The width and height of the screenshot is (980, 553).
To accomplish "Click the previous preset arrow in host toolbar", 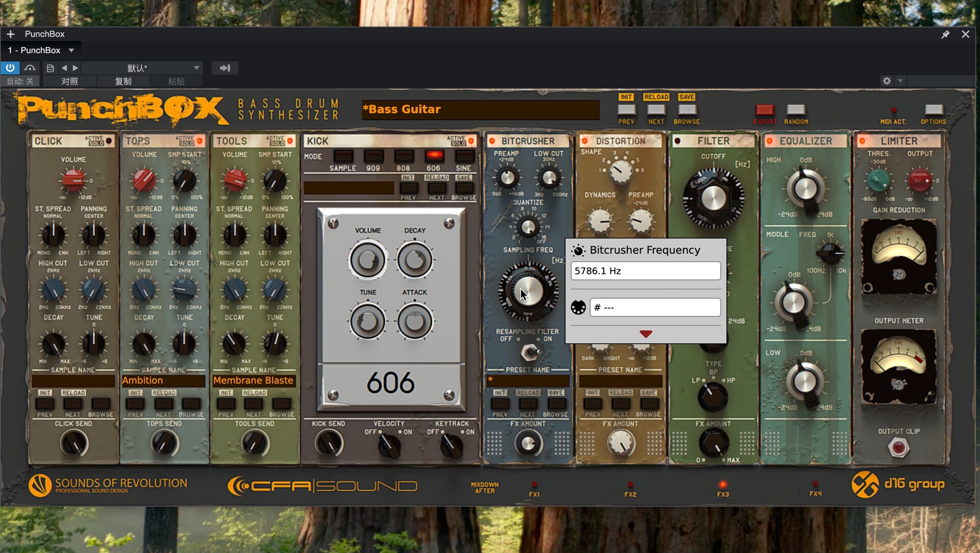I will tap(64, 68).
